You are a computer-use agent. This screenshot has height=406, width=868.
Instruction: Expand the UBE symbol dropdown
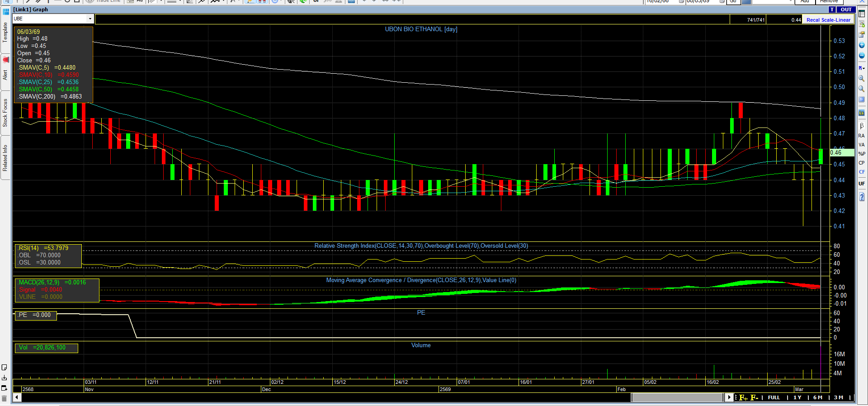(x=90, y=19)
